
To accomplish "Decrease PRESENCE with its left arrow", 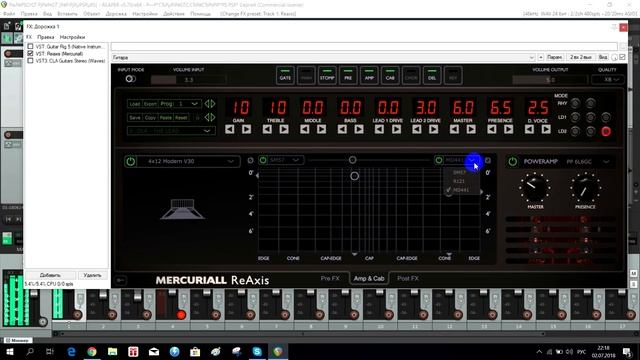I will pyautogui.click(x=492, y=129).
